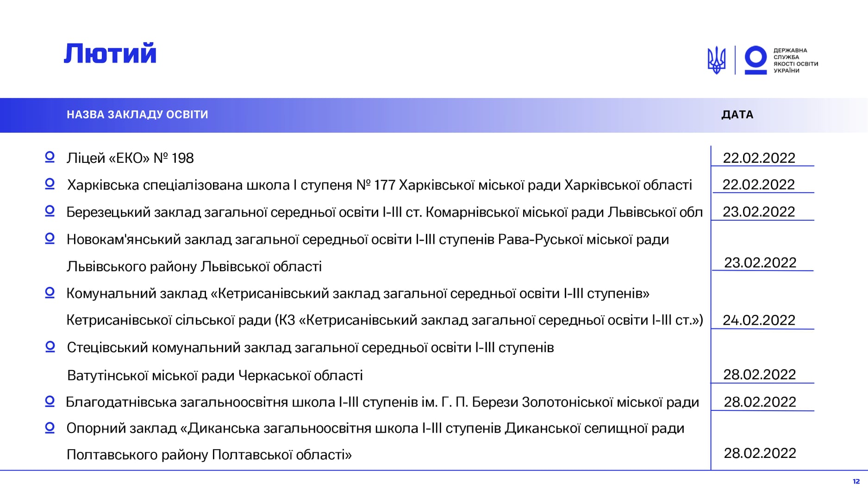Click the bullet beside Благодатнівська загальноосвітня школа
The height and width of the screenshot is (488, 868).
(50, 402)
